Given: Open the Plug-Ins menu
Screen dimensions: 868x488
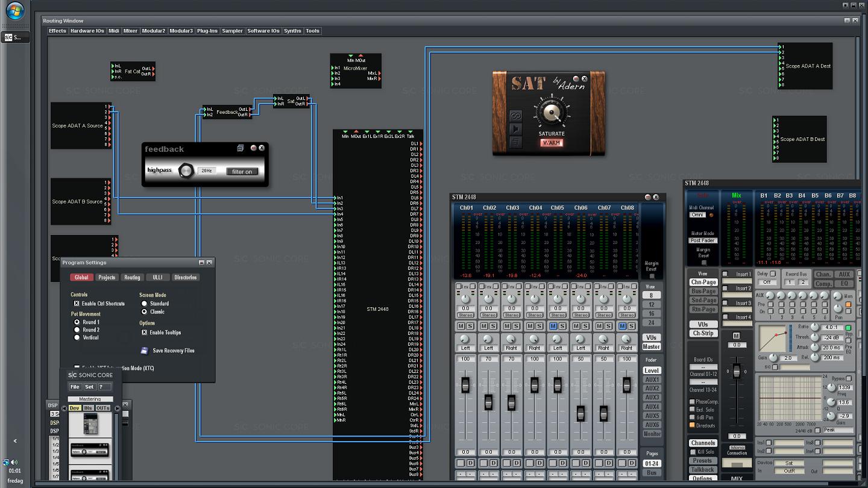Looking at the screenshot, I should pos(207,31).
